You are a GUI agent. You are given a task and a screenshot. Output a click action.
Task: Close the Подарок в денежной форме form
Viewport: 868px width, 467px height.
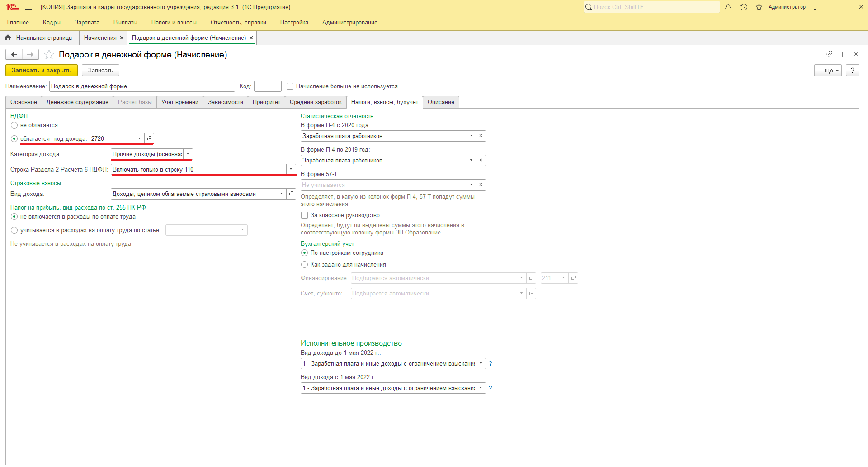click(856, 54)
